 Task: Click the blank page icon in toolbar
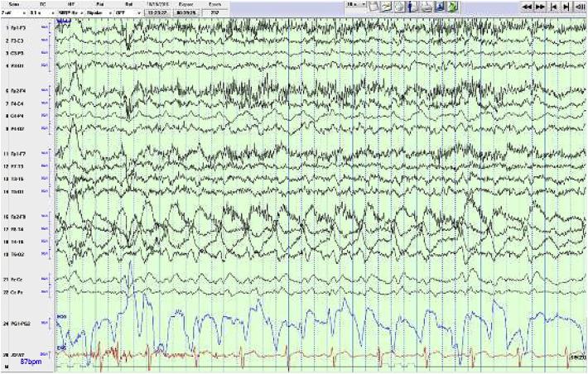click(x=375, y=7)
